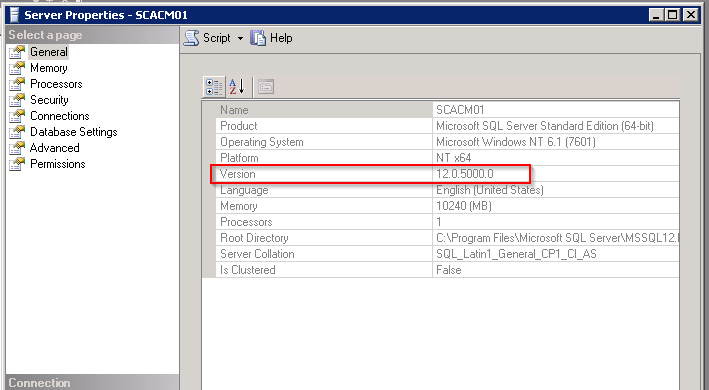Screen dimensions: 709x390
Task: Select the Root Directory property row
Action: [x=447, y=238]
